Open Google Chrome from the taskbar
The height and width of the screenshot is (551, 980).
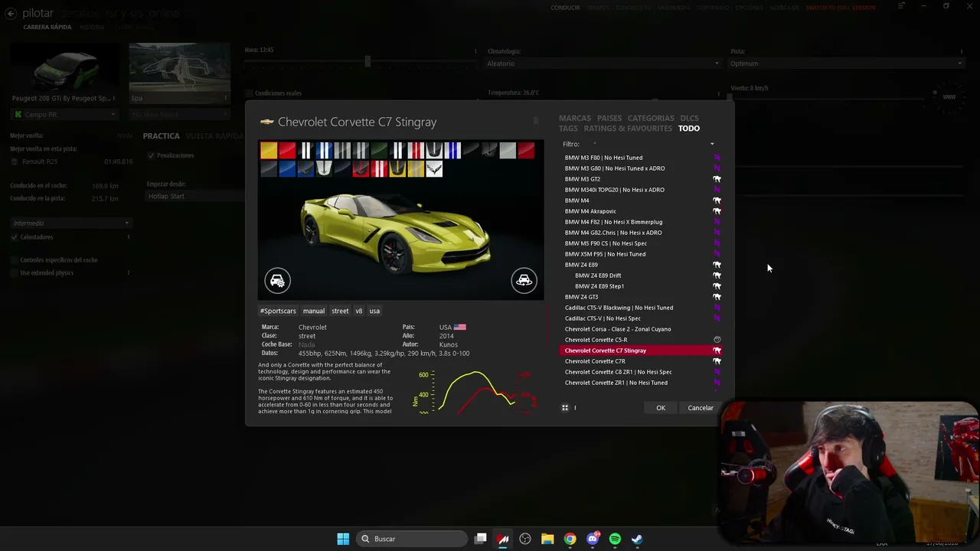click(x=570, y=539)
